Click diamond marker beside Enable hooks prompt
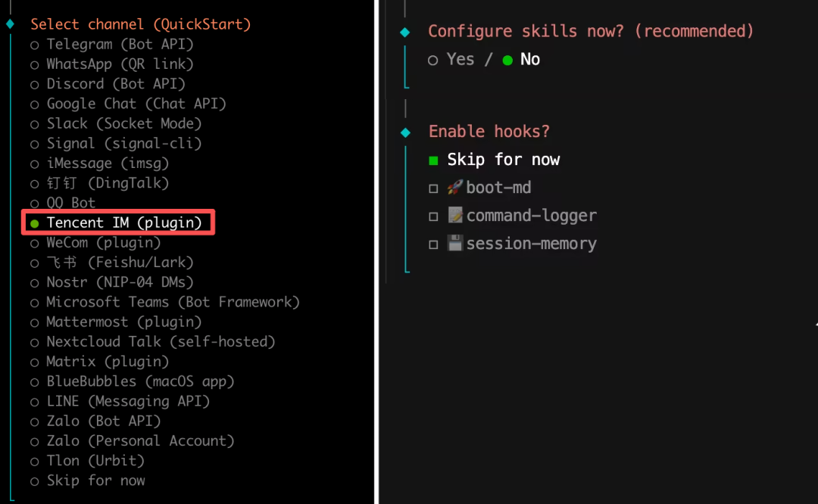818x504 pixels. point(405,132)
